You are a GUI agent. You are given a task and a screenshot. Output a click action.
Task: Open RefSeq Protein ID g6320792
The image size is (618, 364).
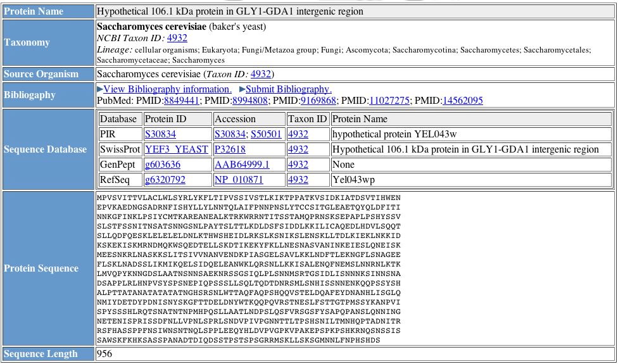165,180
